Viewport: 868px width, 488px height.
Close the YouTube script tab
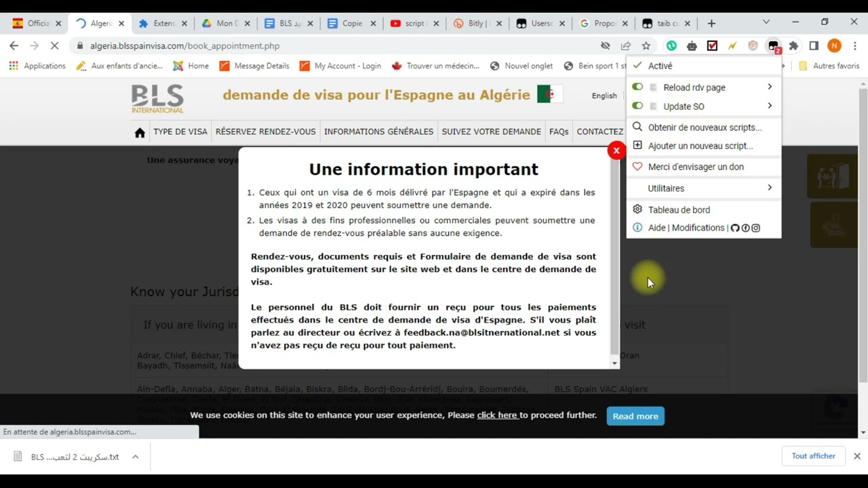click(x=435, y=23)
